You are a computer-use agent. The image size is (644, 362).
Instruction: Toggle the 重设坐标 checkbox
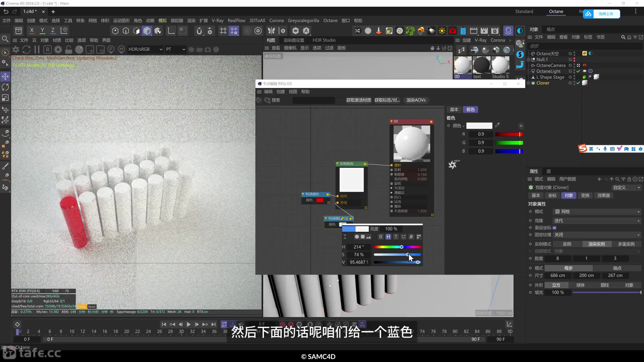point(554,228)
